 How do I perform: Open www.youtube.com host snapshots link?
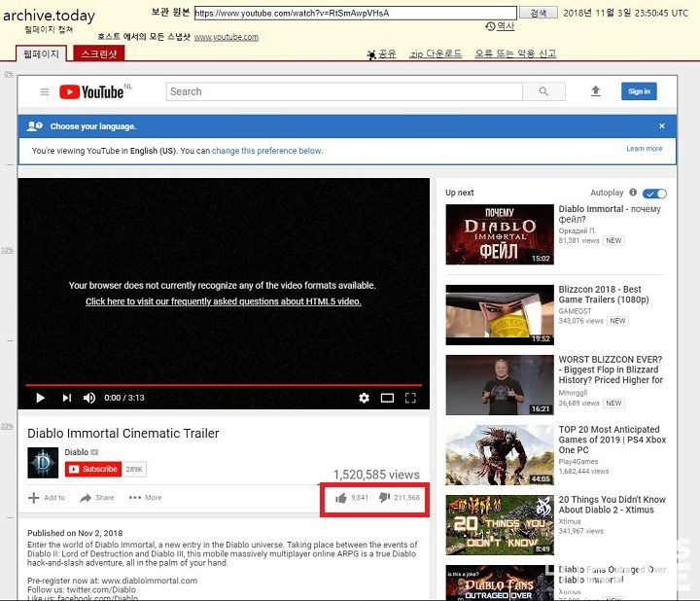pyautogui.click(x=227, y=37)
